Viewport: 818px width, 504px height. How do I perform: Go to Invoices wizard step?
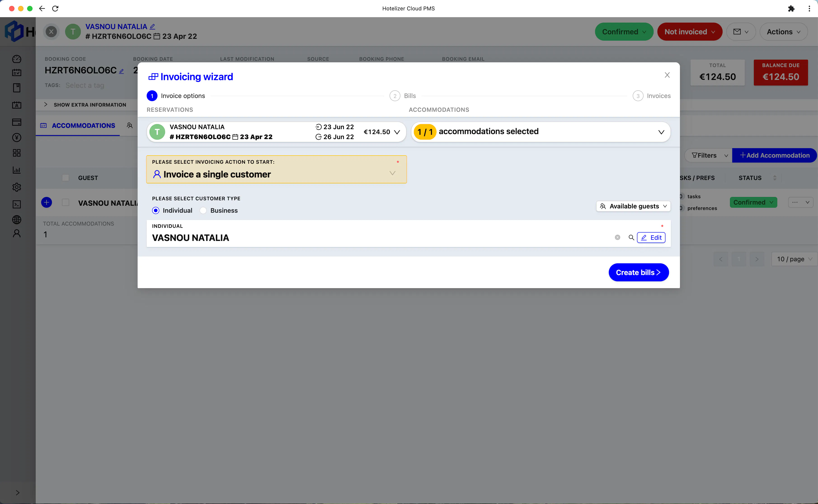(652, 96)
